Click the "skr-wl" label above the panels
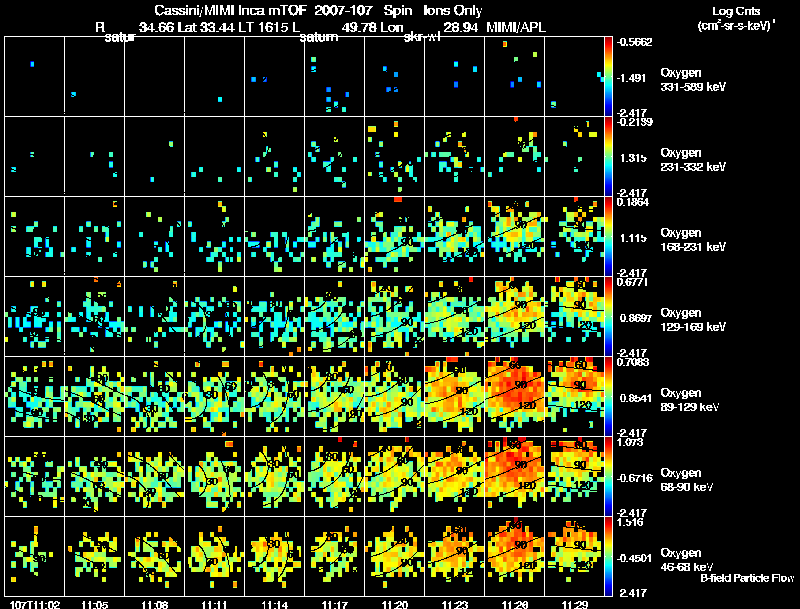 [421, 37]
